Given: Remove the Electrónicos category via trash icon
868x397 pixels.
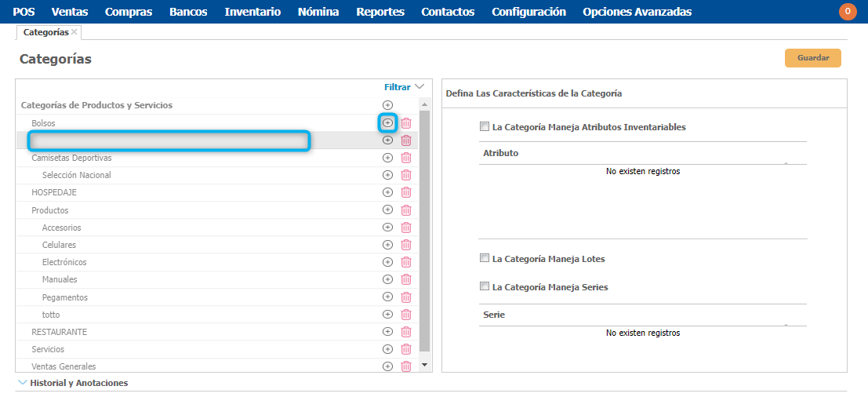Looking at the screenshot, I should coord(406,262).
